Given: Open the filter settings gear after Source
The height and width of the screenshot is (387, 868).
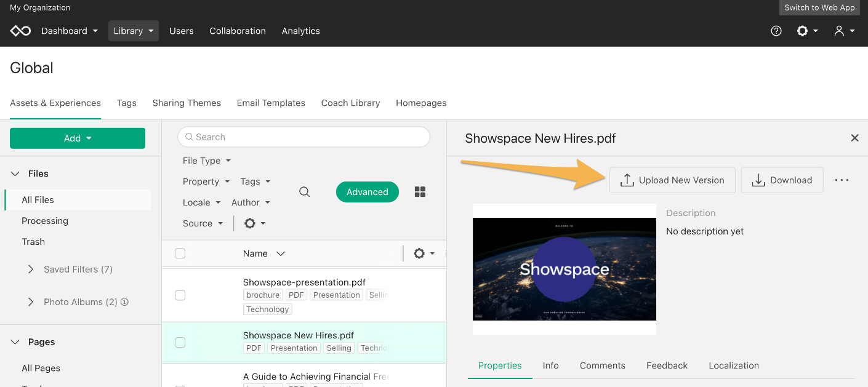Looking at the screenshot, I should [x=255, y=223].
